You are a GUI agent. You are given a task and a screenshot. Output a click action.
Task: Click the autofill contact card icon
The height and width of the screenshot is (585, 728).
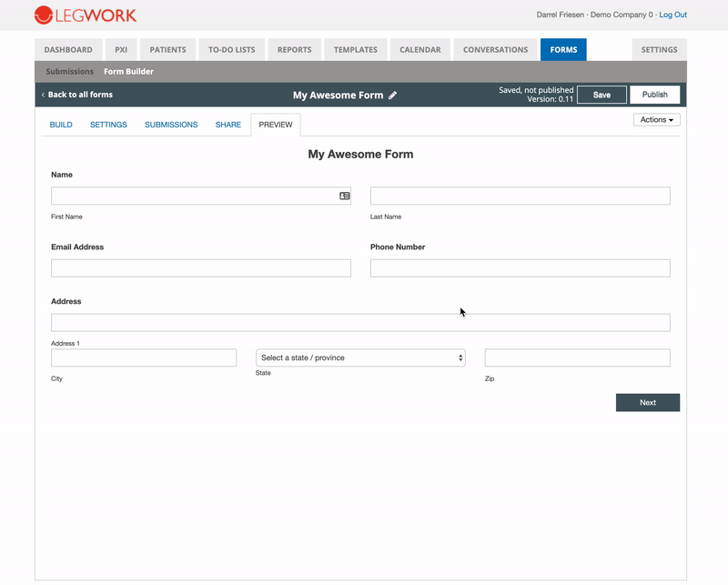tap(345, 196)
